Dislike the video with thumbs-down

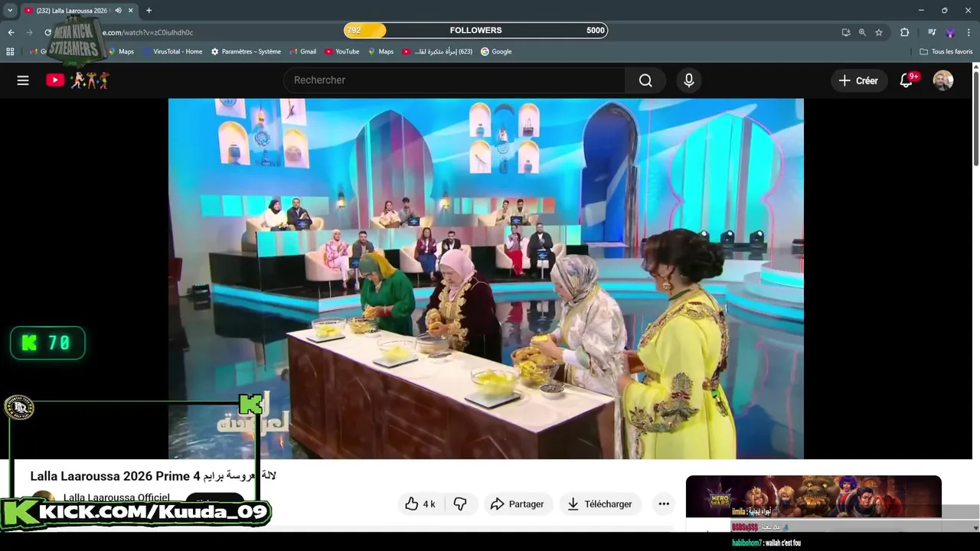pyautogui.click(x=460, y=504)
